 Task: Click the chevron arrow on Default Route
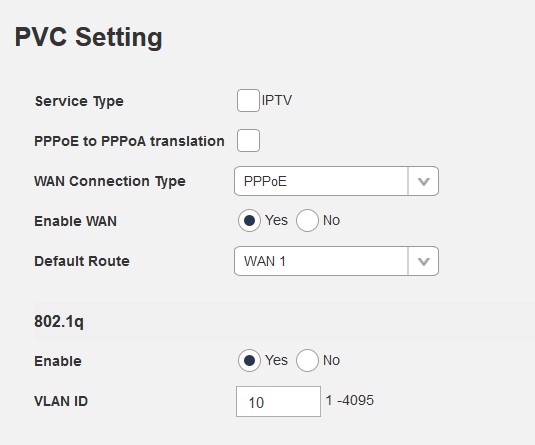[x=423, y=261]
